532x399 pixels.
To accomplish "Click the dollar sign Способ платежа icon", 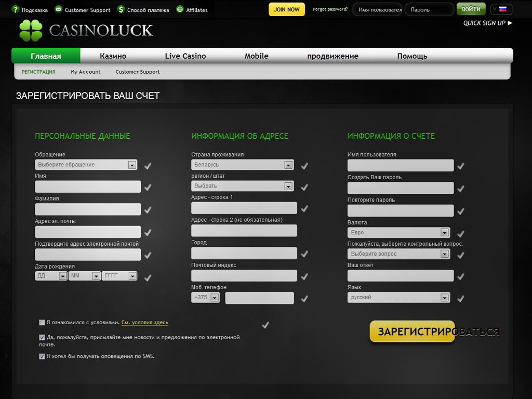I will [x=121, y=9].
